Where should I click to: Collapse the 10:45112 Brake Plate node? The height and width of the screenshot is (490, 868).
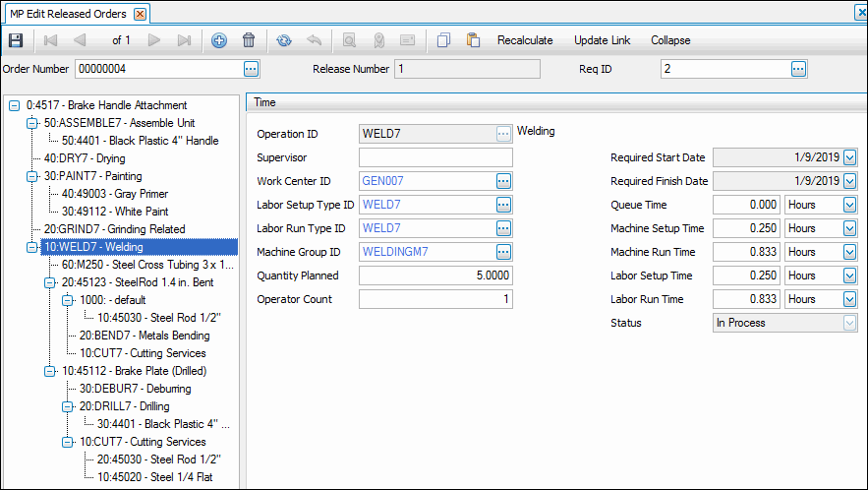(50, 371)
